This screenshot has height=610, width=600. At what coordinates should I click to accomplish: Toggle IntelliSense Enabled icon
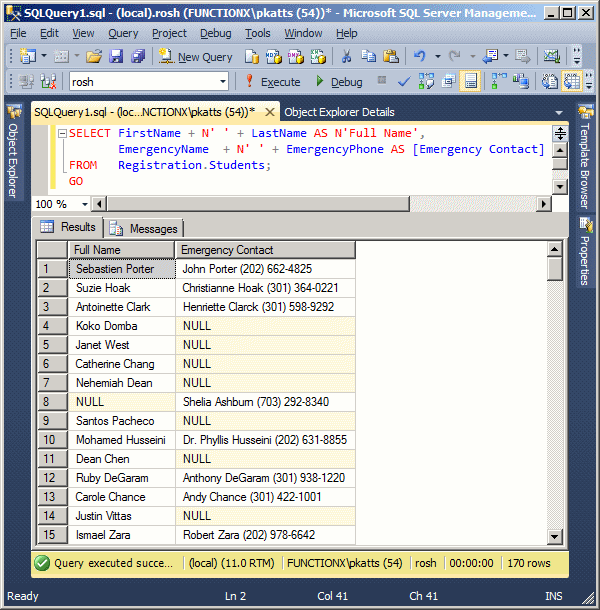(x=470, y=82)
